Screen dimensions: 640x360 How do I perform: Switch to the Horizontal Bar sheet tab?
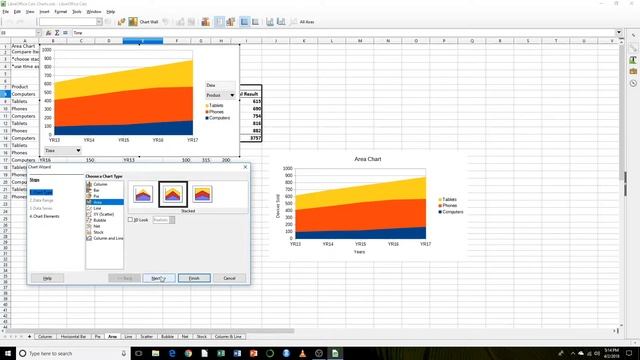click(73, 336)
